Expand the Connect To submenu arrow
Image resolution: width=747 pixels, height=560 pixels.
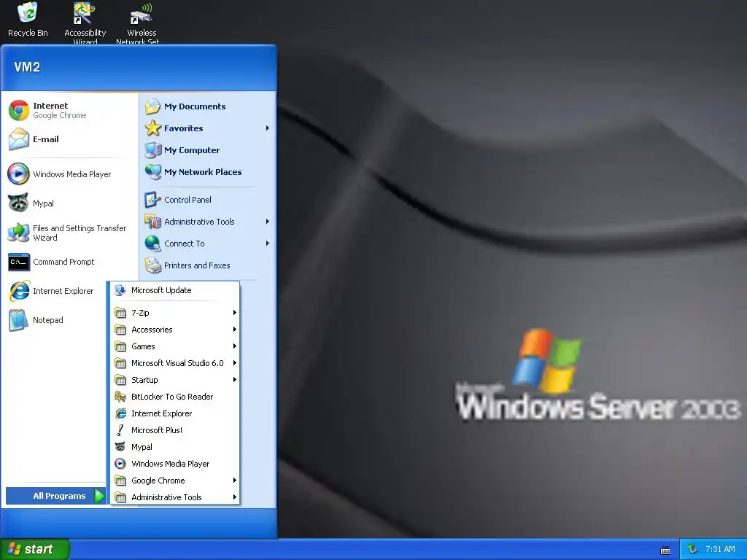(267, 244)
